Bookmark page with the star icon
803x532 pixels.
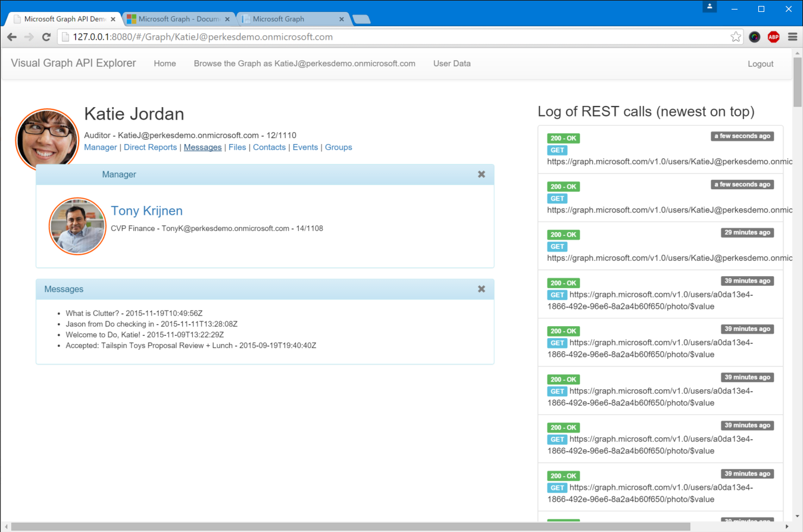click(736, 37)
